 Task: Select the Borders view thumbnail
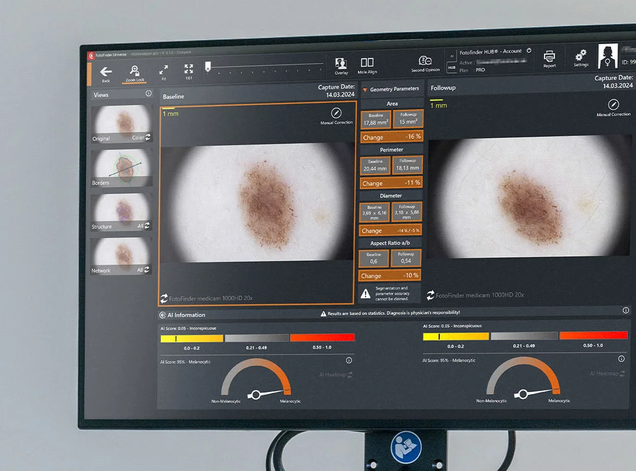pos(121,168)
